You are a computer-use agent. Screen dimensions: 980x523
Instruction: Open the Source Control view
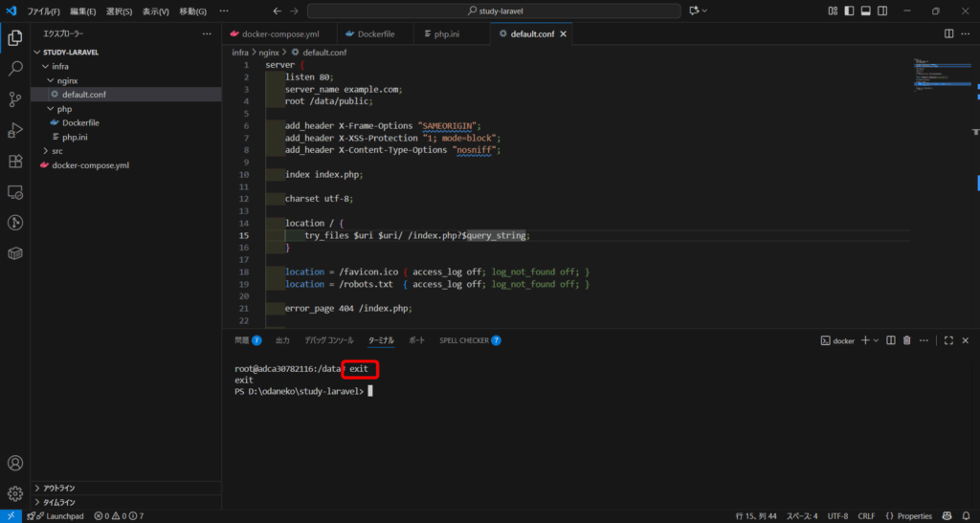15,99
